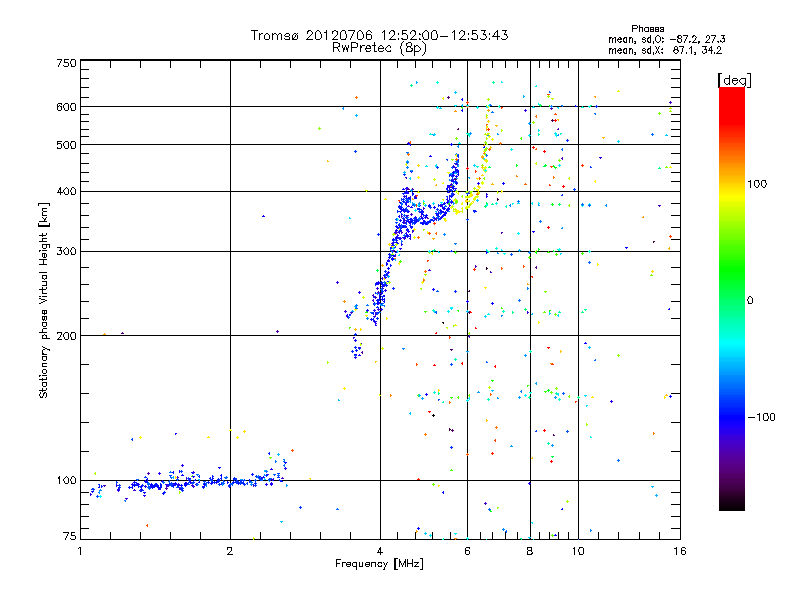The height and width of the screenshot is (600, 800).
Task: Click the y-axis tick label '400'
Action: point(66,191)
